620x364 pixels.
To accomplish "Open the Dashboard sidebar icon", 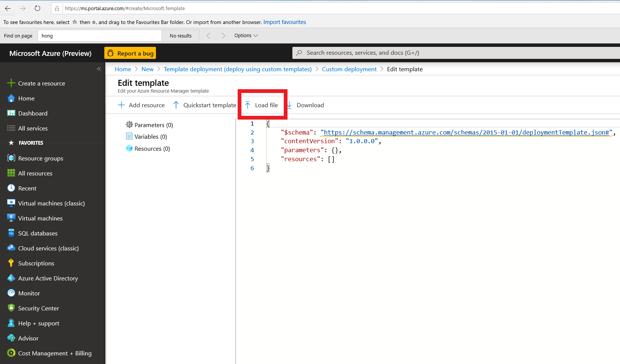I will [11, 113].
